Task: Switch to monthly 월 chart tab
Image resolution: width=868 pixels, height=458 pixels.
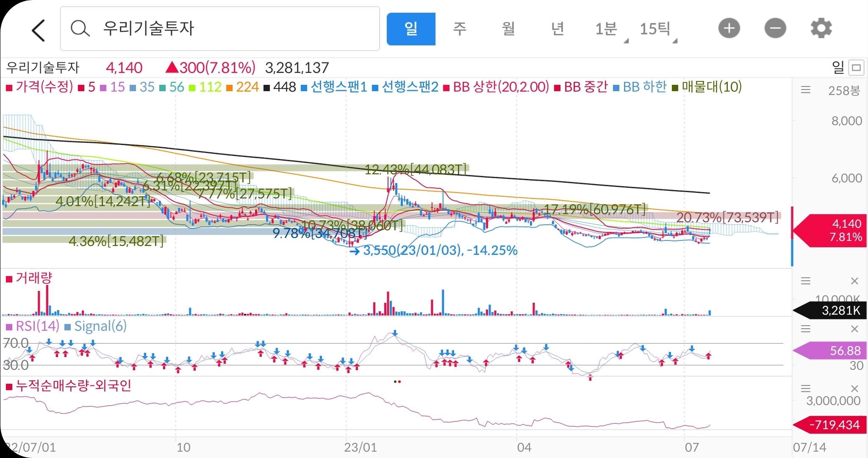Action: pyautogui.click(x=508, y=29)
